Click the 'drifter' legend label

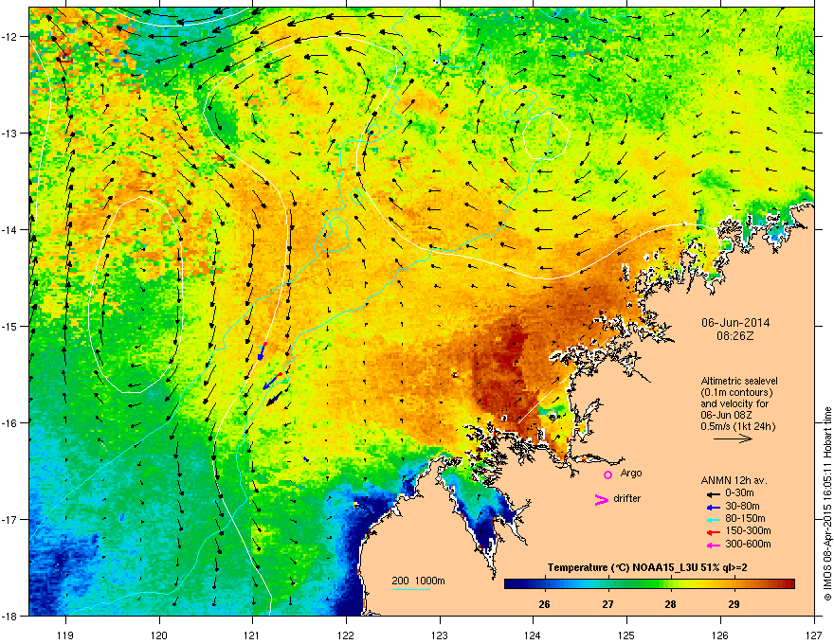point(627,498)
